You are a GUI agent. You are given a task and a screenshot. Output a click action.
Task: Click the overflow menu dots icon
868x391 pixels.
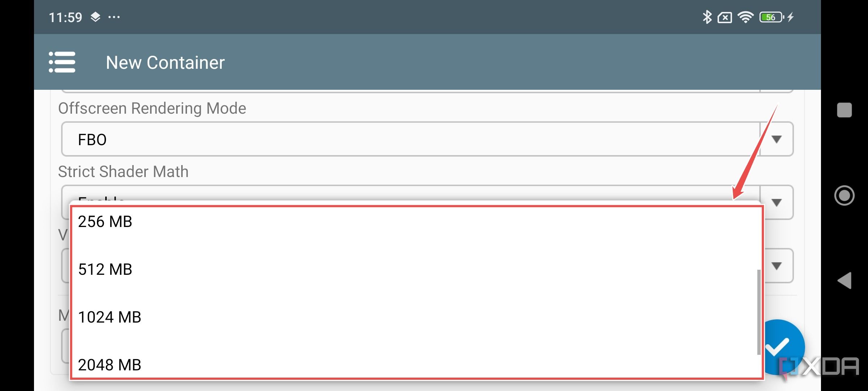coord(117,17)
